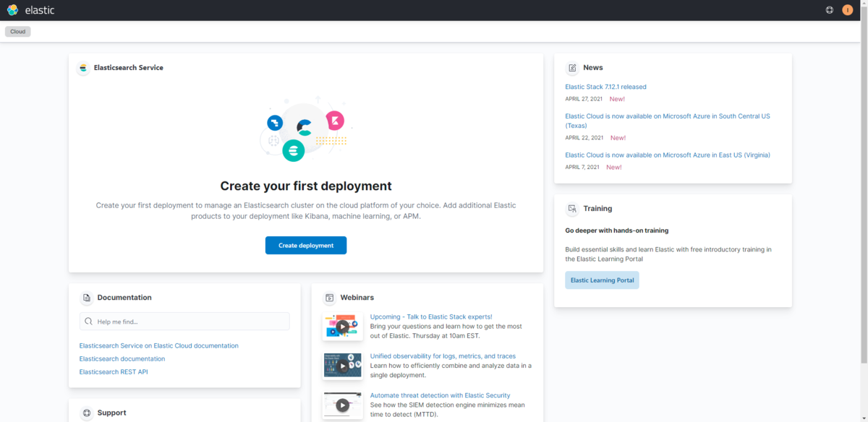This screenshot has height=422, width=868.
Task: Open Elasticsearch Service on Elastic Cloud documentation
Action: [158, 346]
